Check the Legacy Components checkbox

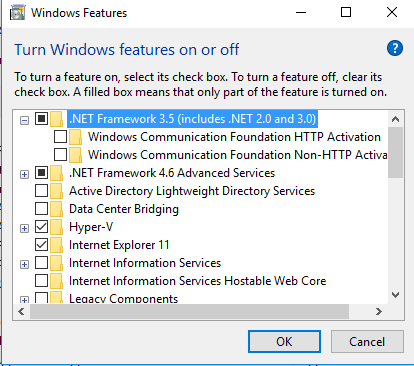[41, 298]
